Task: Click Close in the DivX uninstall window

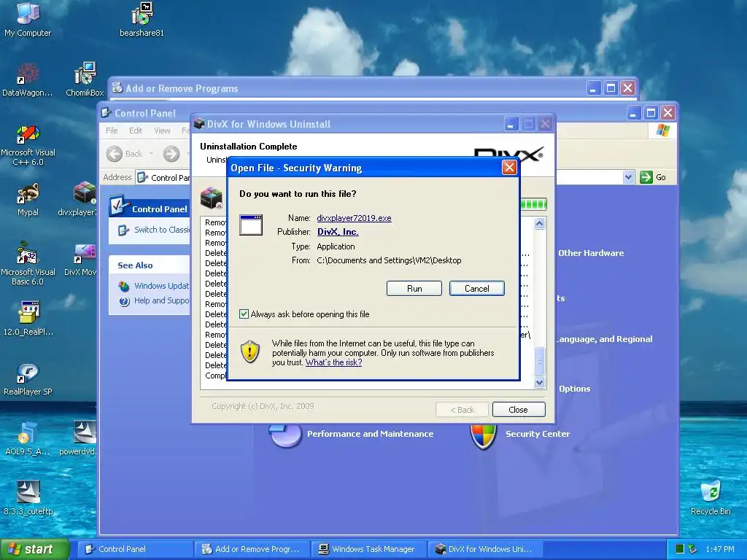Action: [519, 410]
